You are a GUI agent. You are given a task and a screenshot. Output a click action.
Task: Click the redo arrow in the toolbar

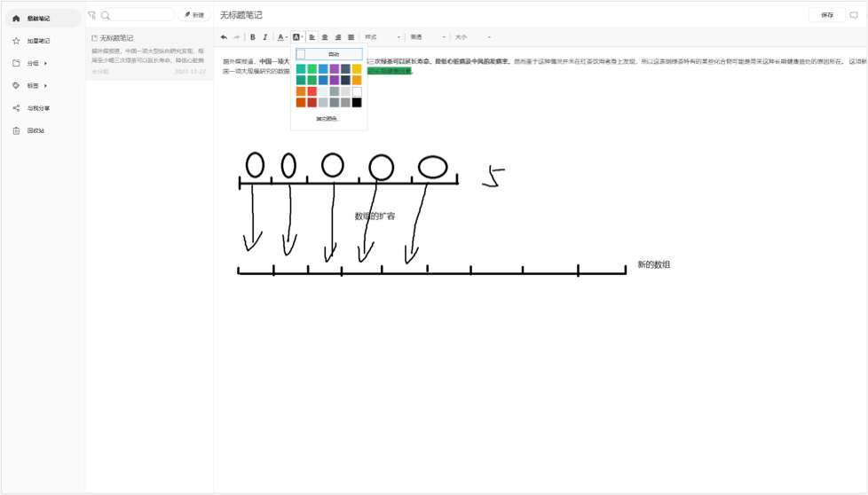pyautogui.click(x=236, y=37)
